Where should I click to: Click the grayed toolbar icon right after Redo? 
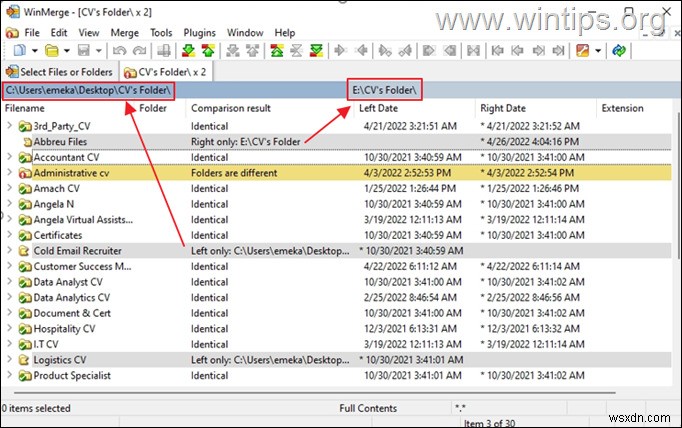coord(164,51)
